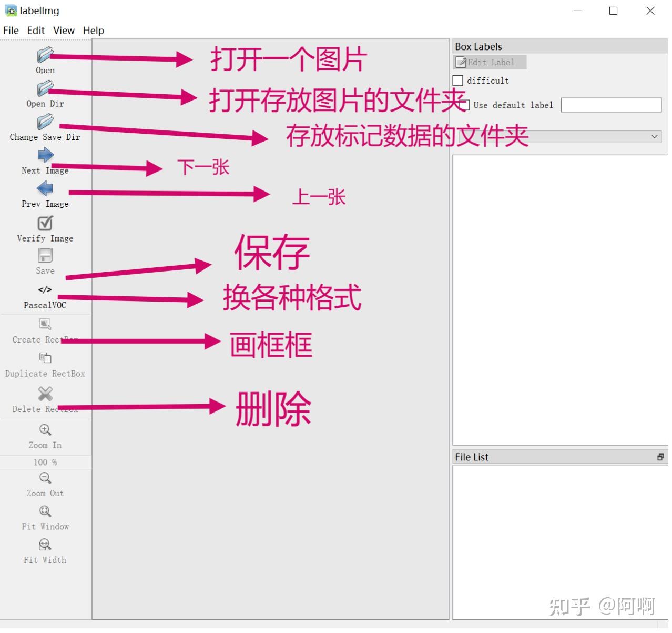Enable the difficult checkbox

pyautogui.click(x=458, y=81)
